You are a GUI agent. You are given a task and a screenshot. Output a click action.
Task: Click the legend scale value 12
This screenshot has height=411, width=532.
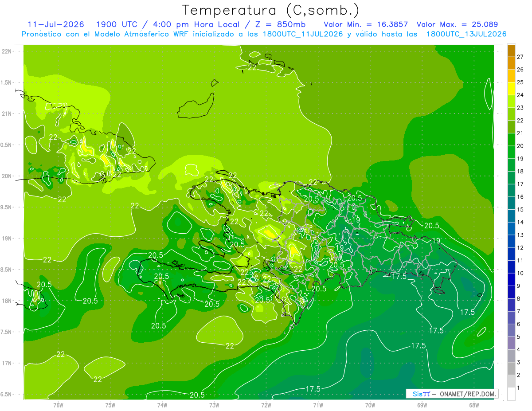point(520,248)
